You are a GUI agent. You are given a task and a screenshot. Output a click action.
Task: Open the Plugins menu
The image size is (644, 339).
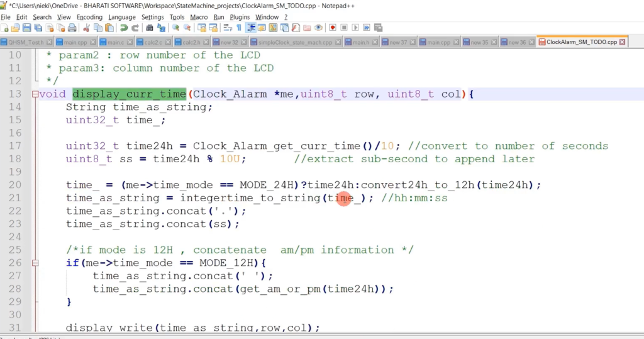point(240,17)
